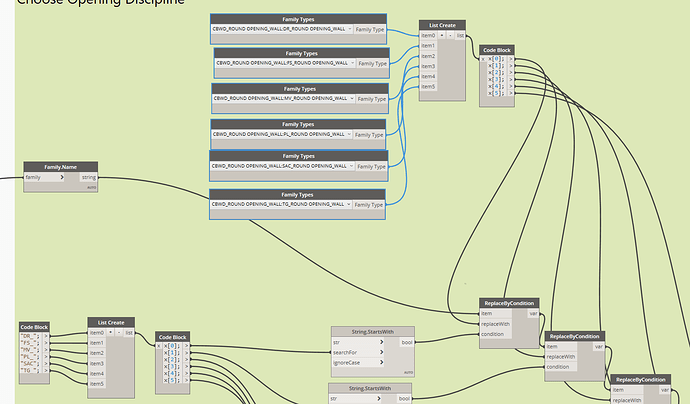Click Family Type output port of SAC node

[x=371, y=167]
